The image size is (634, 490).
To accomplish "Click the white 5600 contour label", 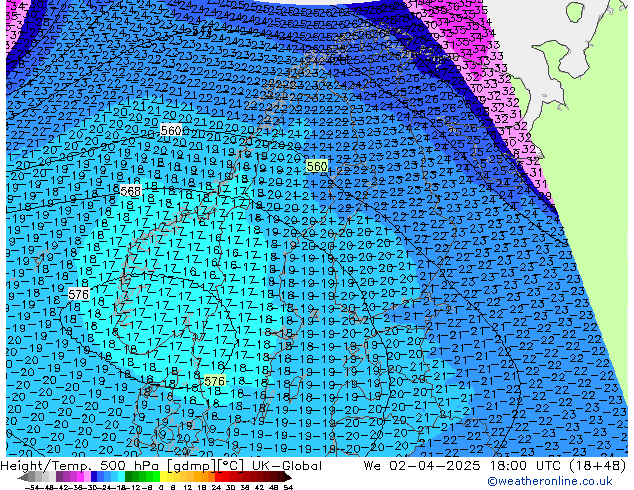I will pos(172,130).
